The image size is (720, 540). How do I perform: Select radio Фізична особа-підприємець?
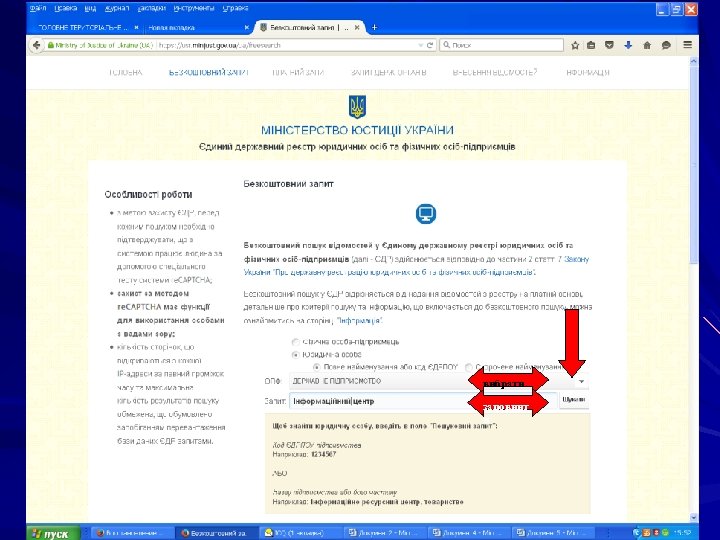pyautogui.click(x=296, y=342)
